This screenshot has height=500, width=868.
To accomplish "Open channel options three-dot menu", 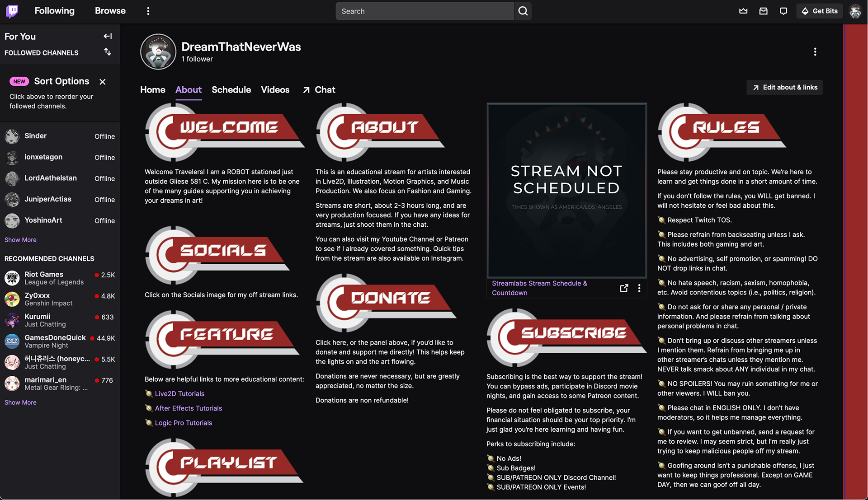I will click(x=815, y=52).
